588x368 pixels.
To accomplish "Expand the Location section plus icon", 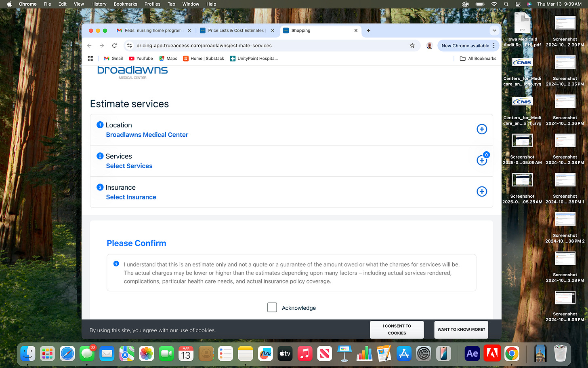I will click(482, 129).
